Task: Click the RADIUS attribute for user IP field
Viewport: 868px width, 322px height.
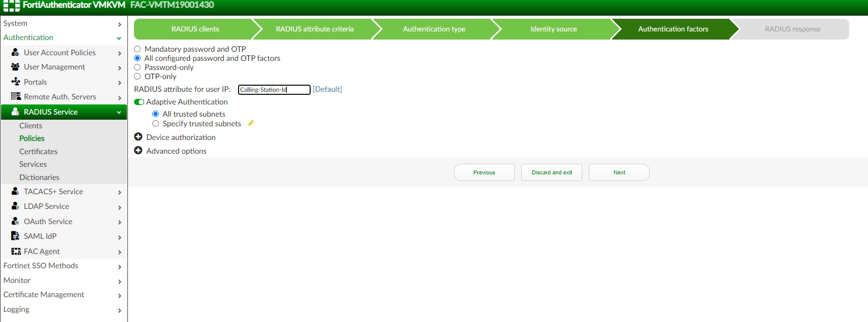Action: pos(274,90)
